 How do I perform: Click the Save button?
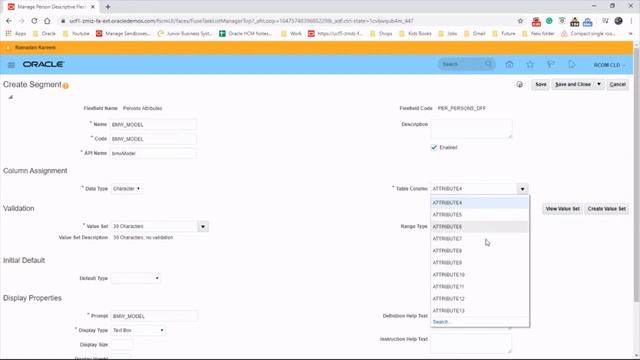point(540,84)
